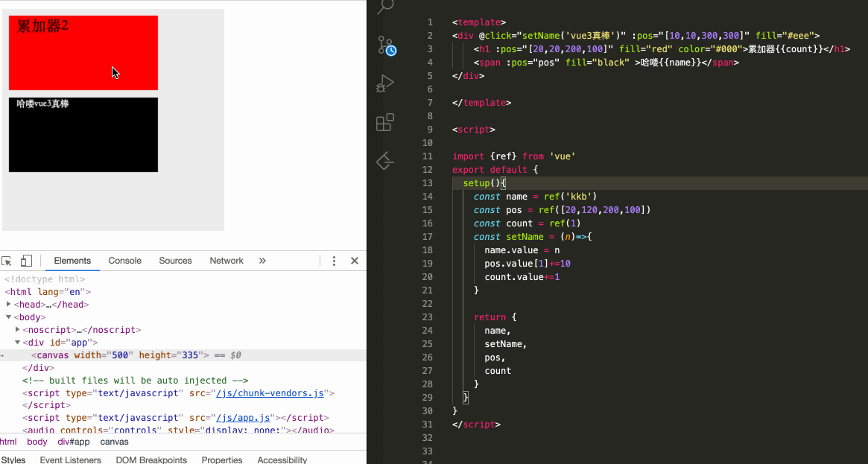Click the icon below the Extensions icon
Viewport: 868px width, 464px height.
pyautogui.click(x=385, y=160)
